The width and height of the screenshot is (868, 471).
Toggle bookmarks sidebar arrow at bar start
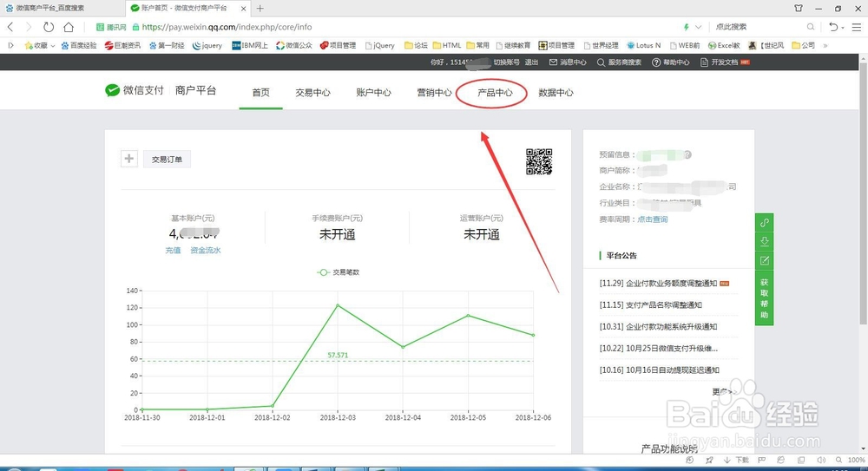[x=10, y=45]
